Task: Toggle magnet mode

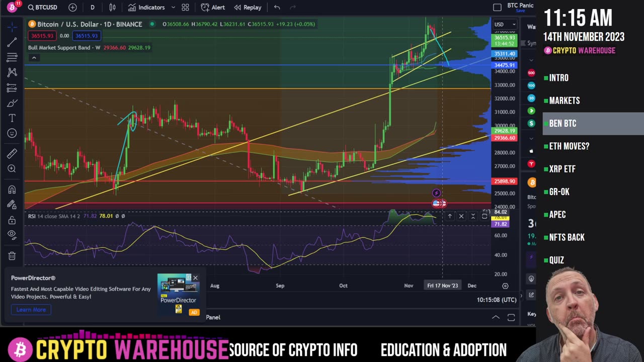Action: point(12,190)
